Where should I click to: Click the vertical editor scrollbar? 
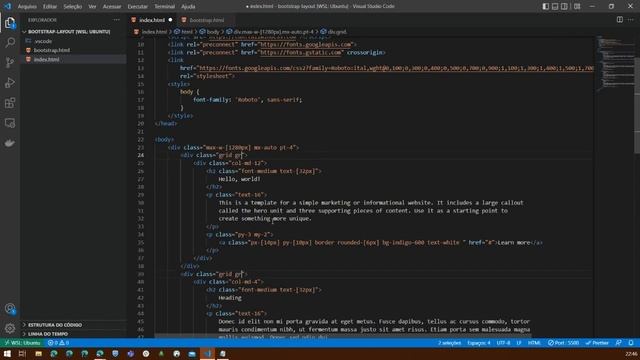click(x=637, y=105)
